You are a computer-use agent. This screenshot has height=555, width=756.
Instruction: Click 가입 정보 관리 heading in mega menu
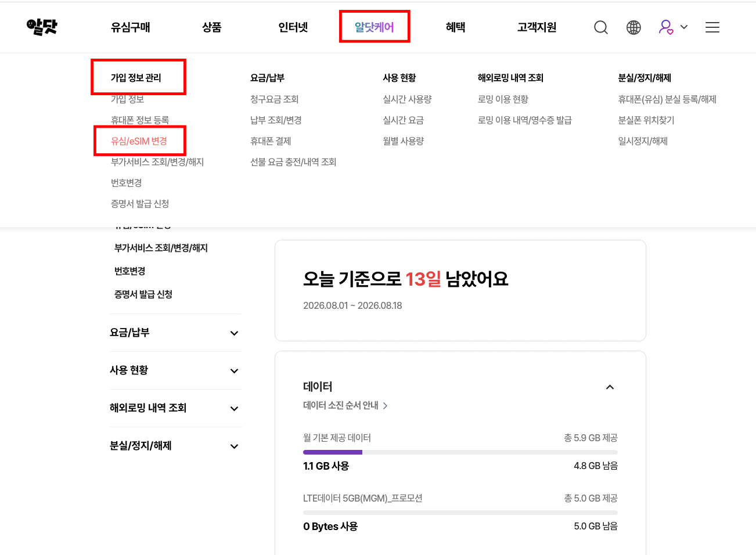point(136,78)
